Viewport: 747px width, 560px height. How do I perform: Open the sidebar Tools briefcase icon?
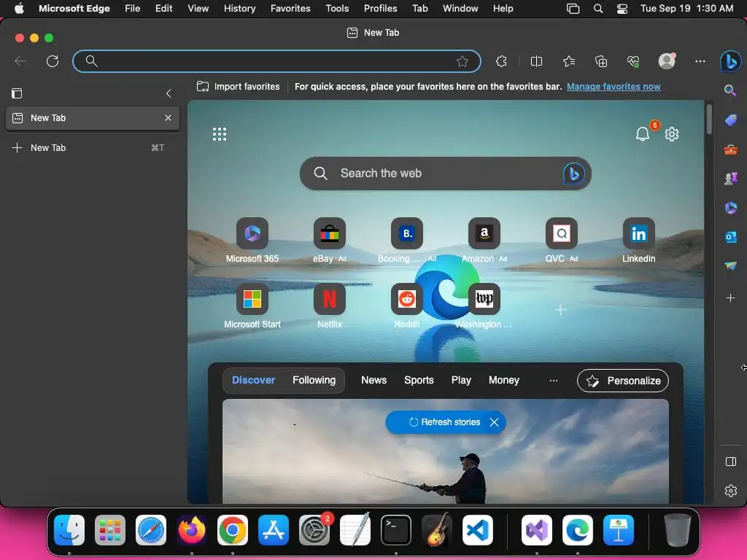(731, 150)
